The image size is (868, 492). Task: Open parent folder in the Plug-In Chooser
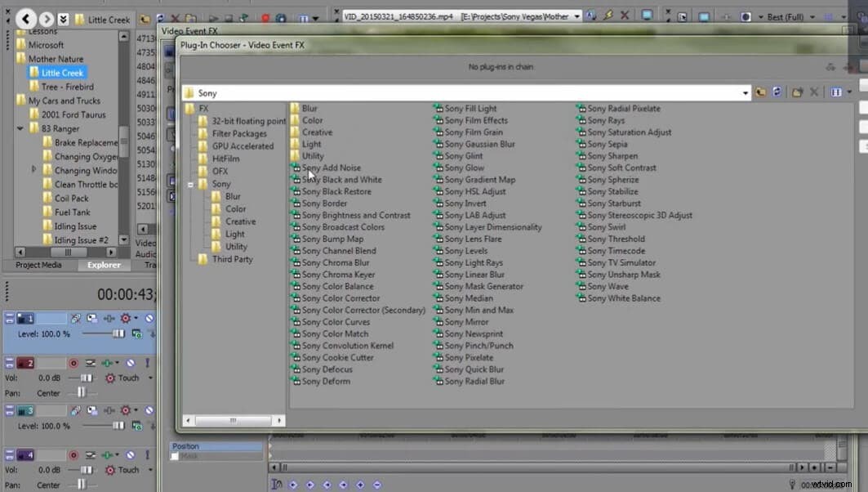[x=760, y=92]
